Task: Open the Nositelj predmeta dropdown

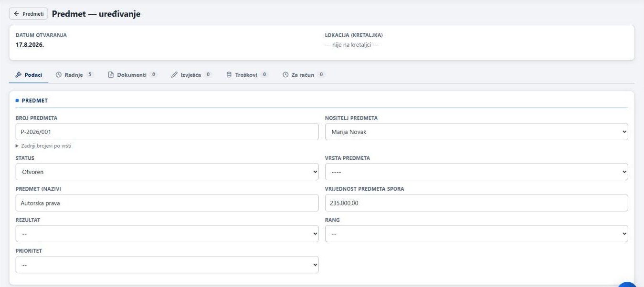Action: [x=476, y=132]
